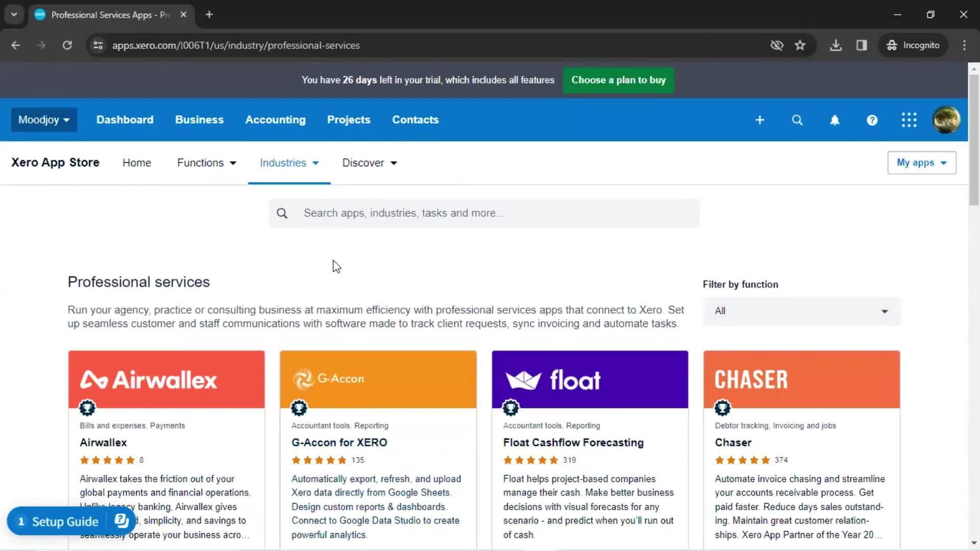Click the Xero header search icon

coord(797,120)
